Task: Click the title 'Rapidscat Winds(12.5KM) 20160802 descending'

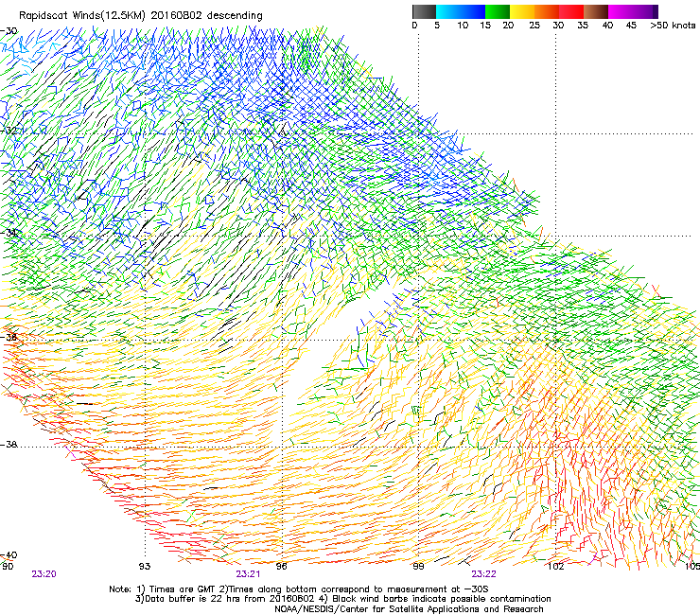Action: [141, 16]
